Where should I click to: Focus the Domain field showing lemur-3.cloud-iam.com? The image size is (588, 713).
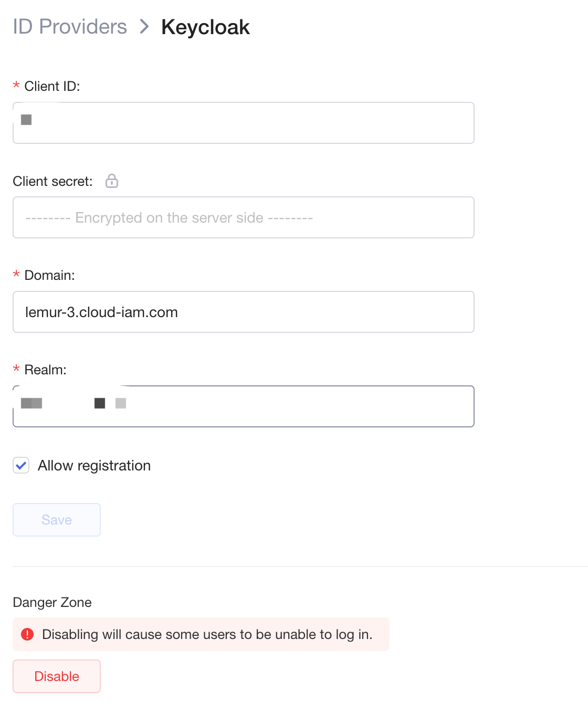[x=243, y=312]
